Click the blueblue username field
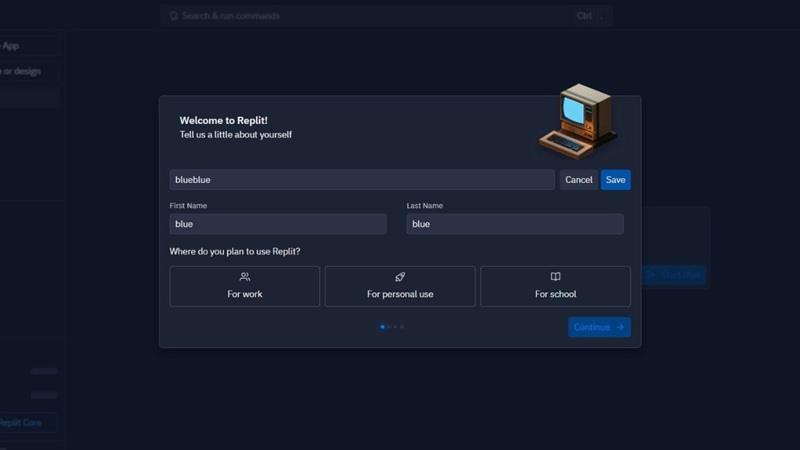The height and width of the screenshot is (450, 800). point(361,180)
